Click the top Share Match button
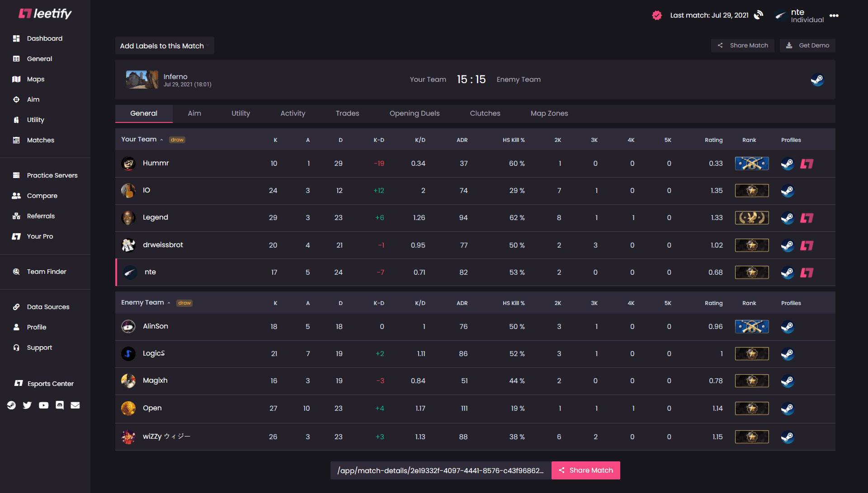Viewport: 868px width, 493px height. click(742, 45)
